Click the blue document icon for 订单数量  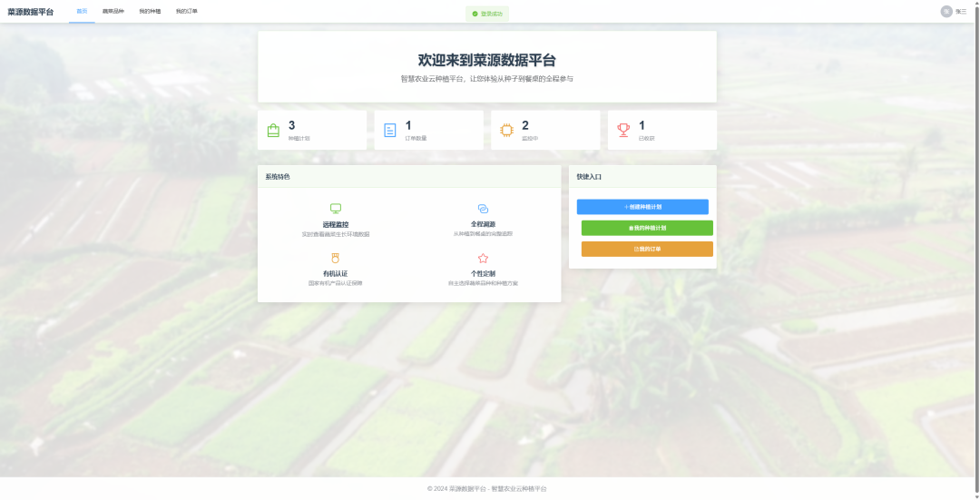point(390,130)
